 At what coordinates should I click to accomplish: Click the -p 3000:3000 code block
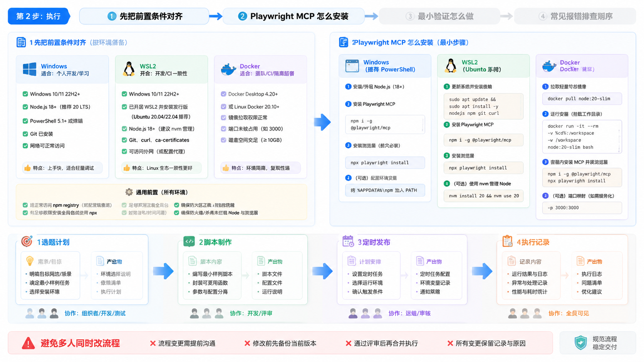(x=582, y=208)
